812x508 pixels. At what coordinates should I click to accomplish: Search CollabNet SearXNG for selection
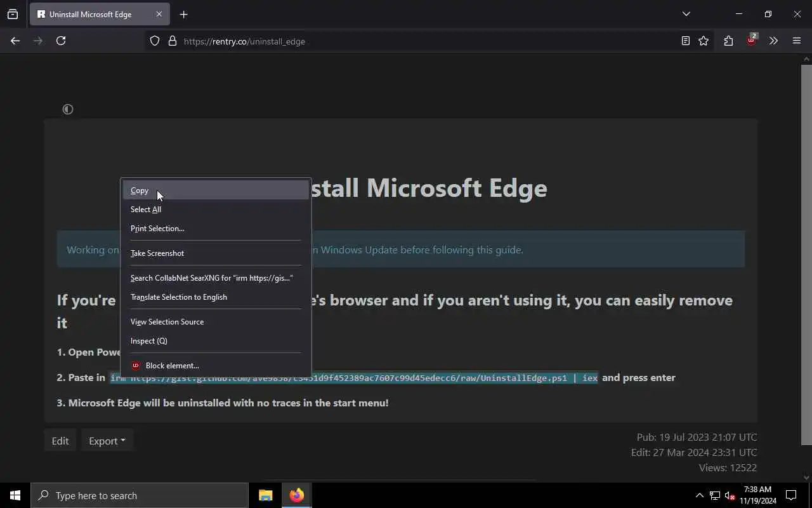(x=216, y=278)
